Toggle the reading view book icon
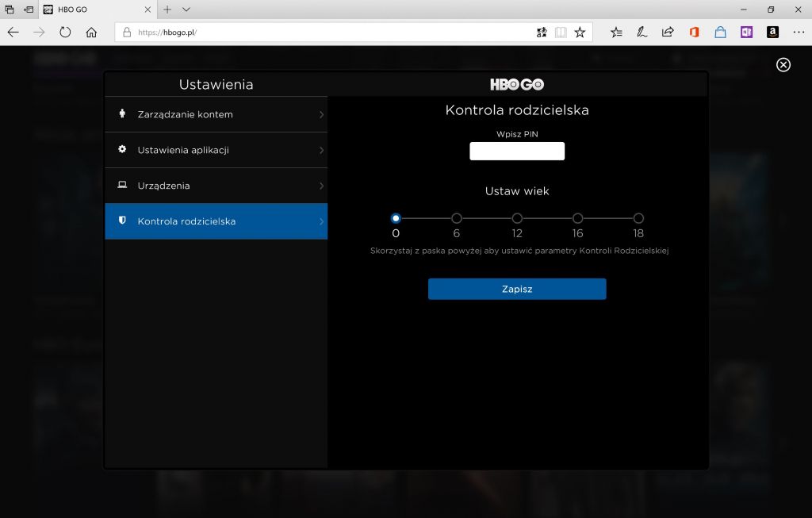Screen dimensions: 812x518 561,32
